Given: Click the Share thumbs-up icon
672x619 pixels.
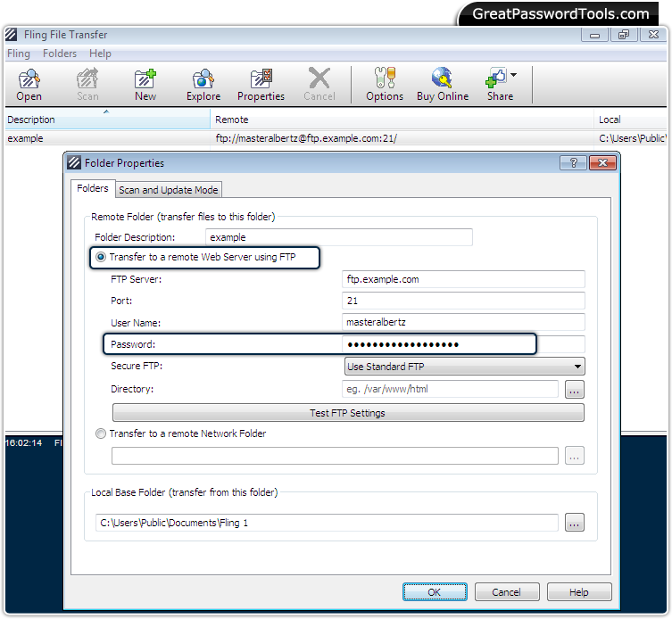Looking at the screenshot, I should click(x=496, y=78).
